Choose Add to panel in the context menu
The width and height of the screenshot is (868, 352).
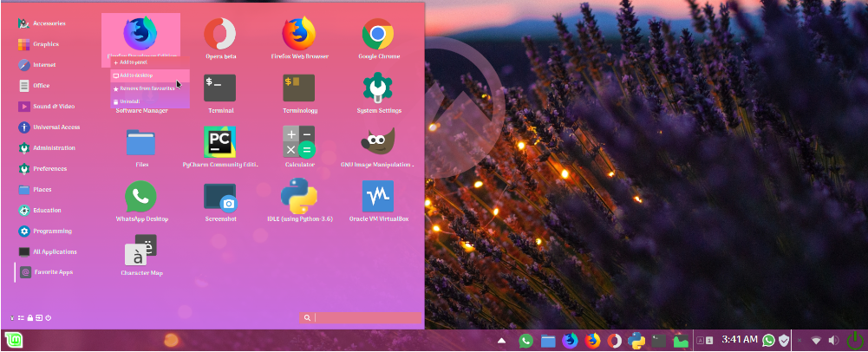pyautogui.click(x=150, y=62)
